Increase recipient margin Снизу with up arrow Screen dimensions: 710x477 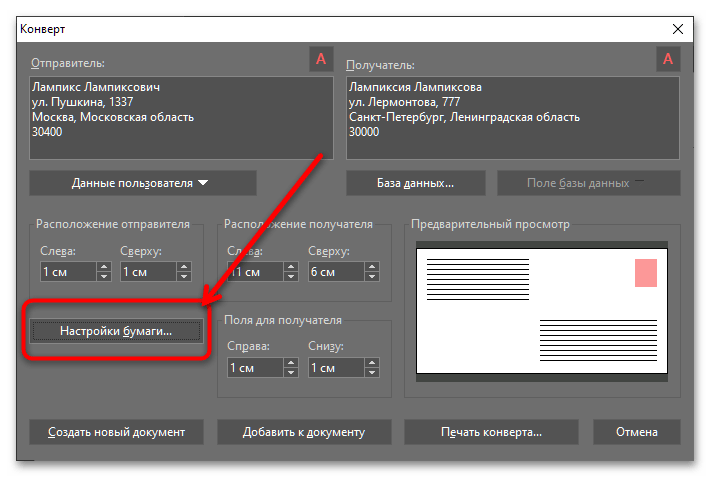click(x=370, y=362)
